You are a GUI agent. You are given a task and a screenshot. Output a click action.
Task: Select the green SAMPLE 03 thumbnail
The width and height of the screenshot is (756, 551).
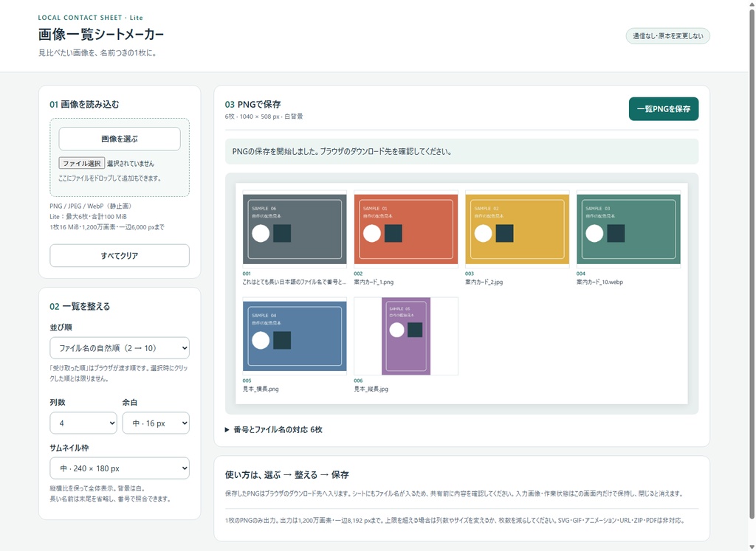pyautogui.click(x=629, y=229)
